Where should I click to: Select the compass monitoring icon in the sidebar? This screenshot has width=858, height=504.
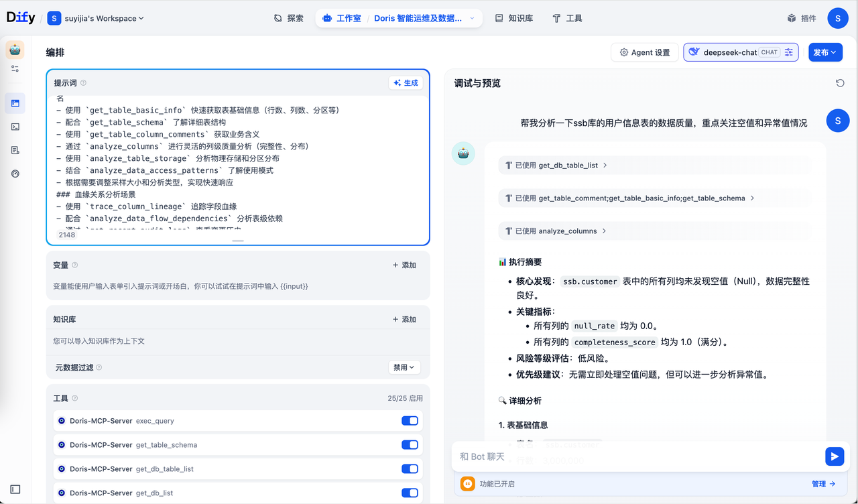[x=15, y=174]
